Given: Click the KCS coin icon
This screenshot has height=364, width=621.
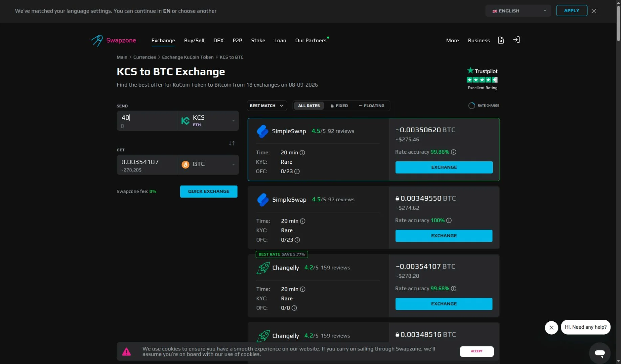Looking at the screenshot, I should pyautogui.click(x=185, y=121).
